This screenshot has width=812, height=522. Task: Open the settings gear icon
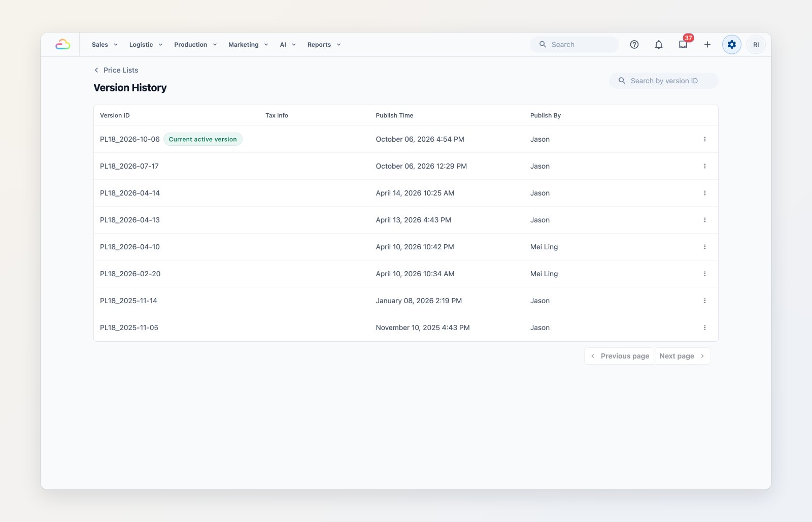pyautogui.click(x=732, y=45)
